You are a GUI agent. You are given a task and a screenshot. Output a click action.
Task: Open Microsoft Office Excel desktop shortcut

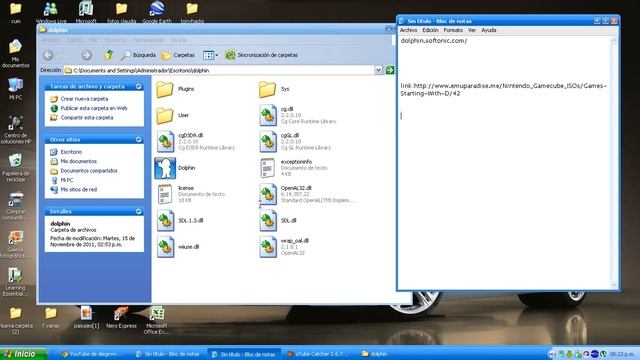(x=157, y=320)
